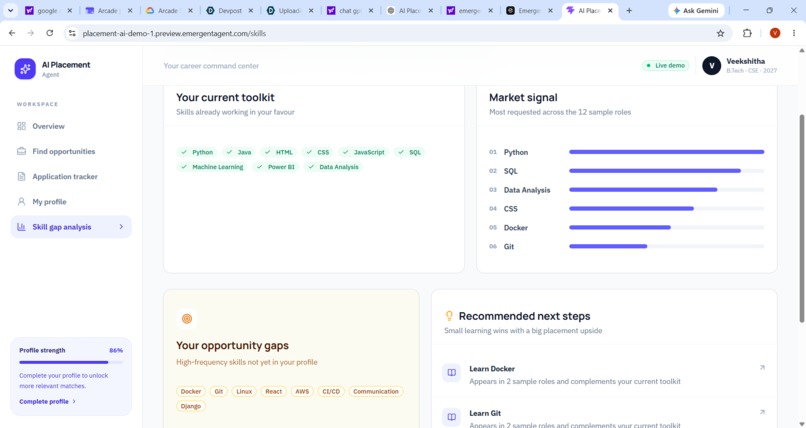Open the Application tracker page

click(x=71, y=176)
